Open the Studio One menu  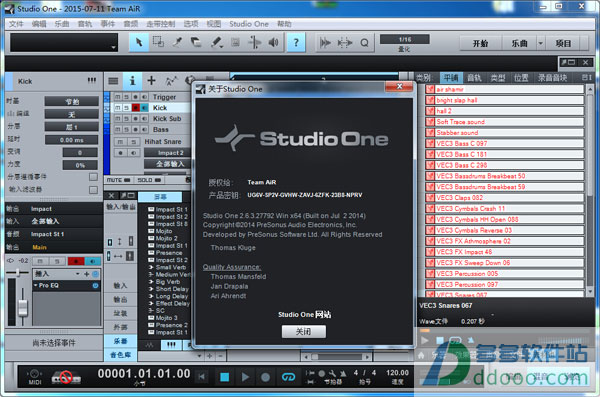[249, 24]
